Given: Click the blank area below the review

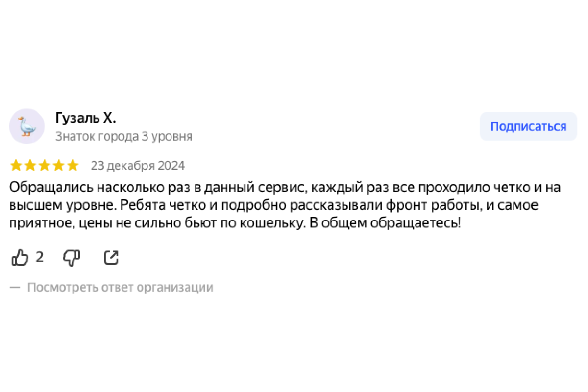Looking at the screenshot, I should 294,343.
